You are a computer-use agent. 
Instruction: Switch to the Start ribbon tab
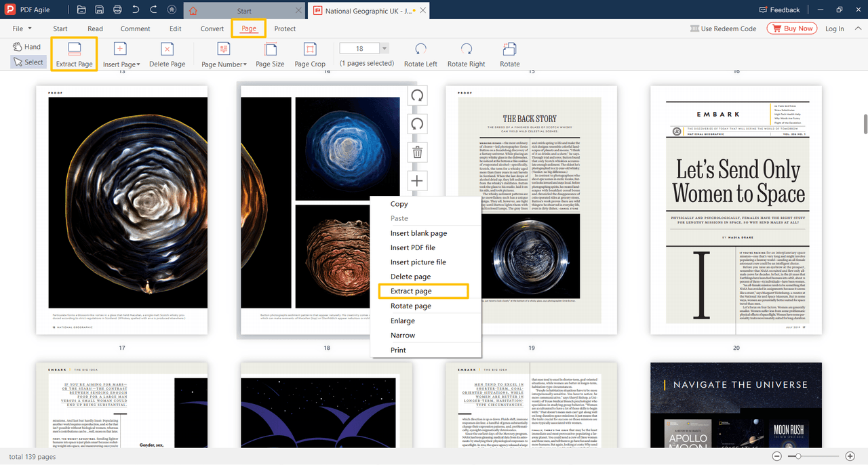click(60, 28)
